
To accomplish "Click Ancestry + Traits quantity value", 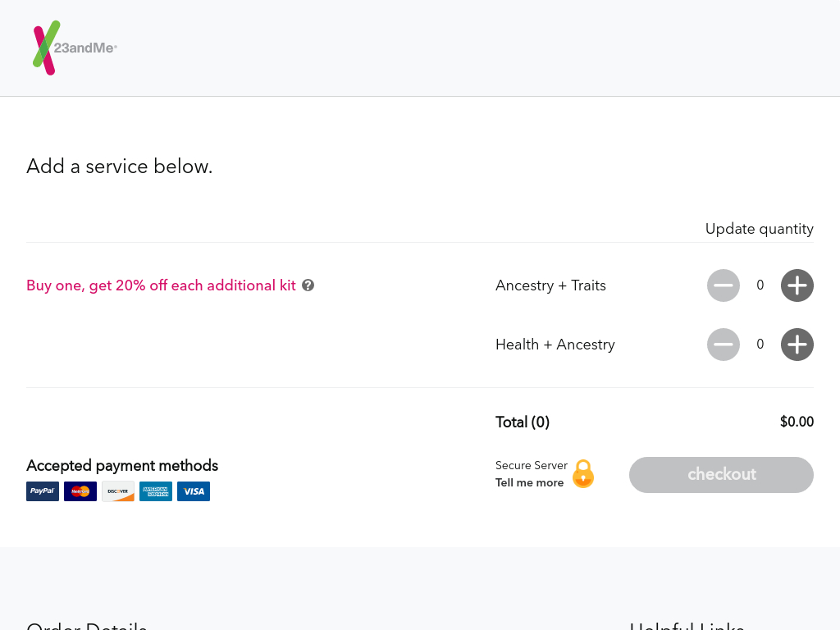I will tap(760, 285).
